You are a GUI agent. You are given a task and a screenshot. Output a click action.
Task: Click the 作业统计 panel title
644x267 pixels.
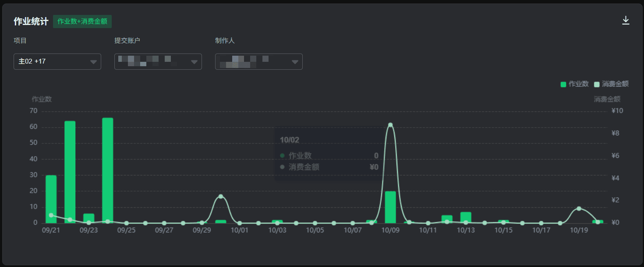[31, 21]
